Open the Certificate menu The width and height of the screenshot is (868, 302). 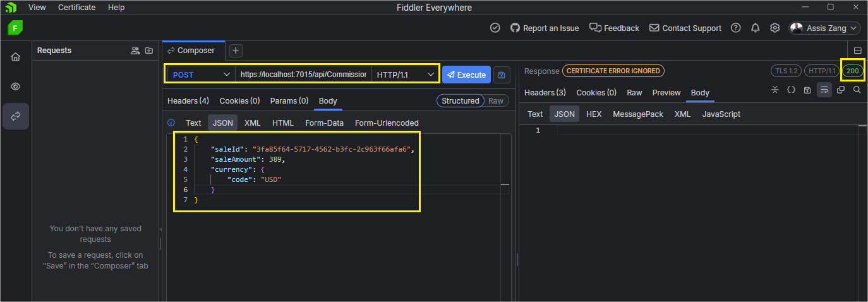point(77,8)
